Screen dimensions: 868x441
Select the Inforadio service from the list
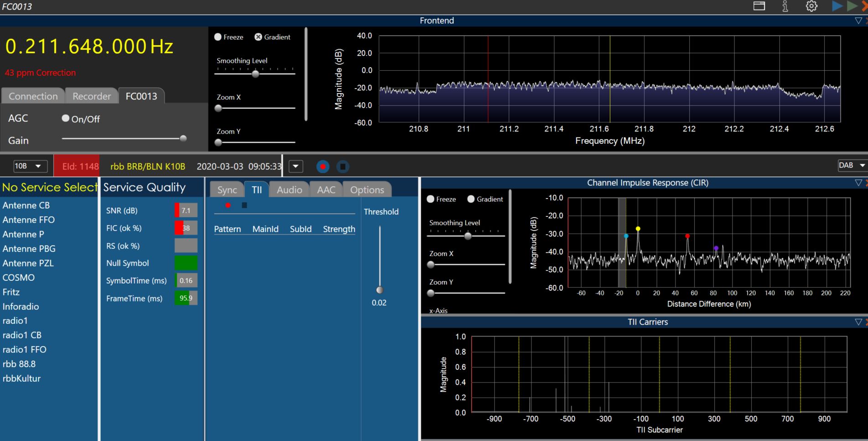click(21, 306)
